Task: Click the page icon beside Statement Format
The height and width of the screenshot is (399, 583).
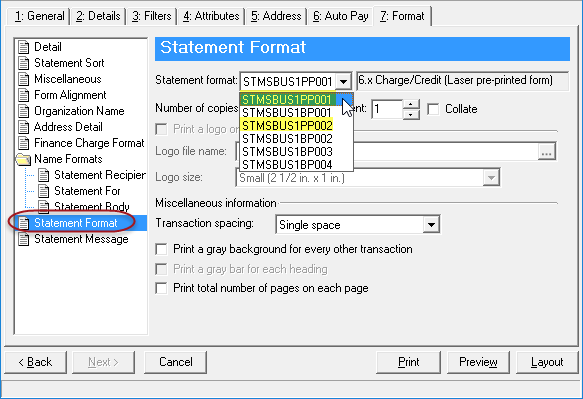Action: click(23, 223)
